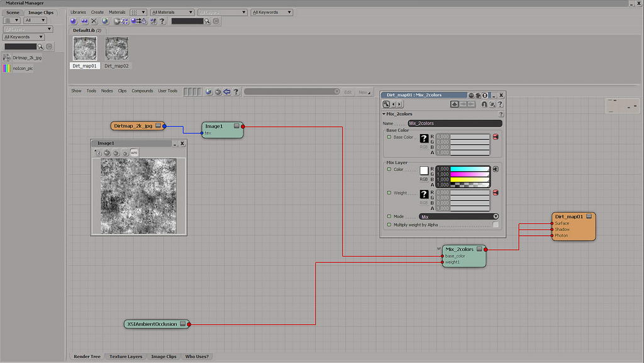The image size is (644, 363).
Task: Click the blue left arrow icon in the render tree toolbar
Action: pyautogui.click(x=226, y=92)
